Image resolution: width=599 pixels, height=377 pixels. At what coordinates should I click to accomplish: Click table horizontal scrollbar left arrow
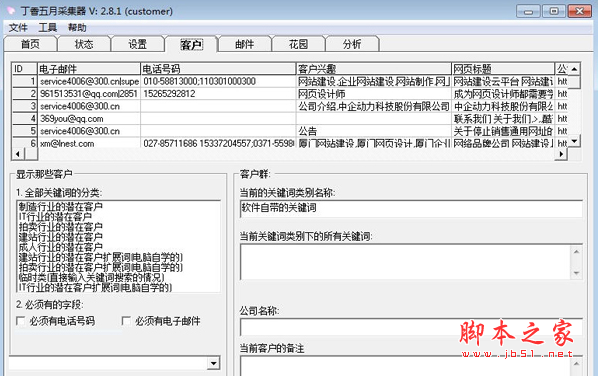18,154
